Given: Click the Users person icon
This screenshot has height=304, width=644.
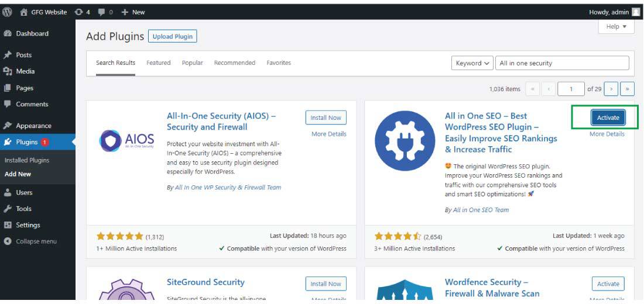Looking at the screenshot, I should [8, 192].
